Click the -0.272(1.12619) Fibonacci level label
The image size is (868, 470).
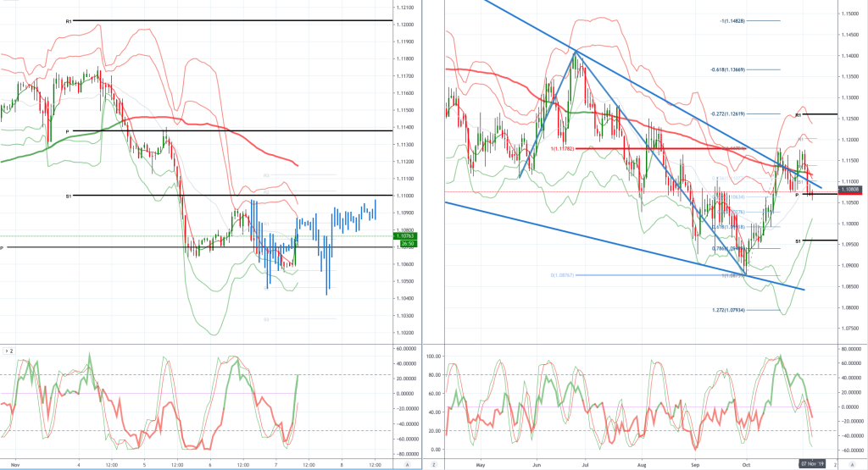(x=727, y=114)
